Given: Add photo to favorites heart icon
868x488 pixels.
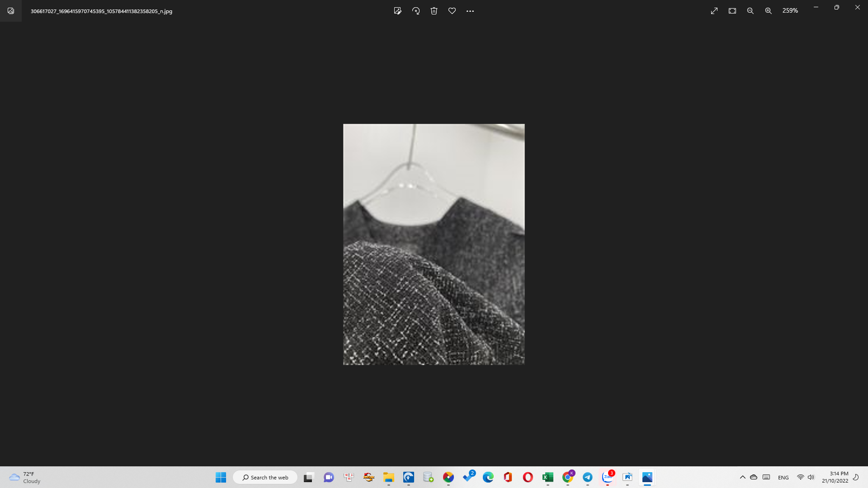Looking at the screenshot, I should tap(452, 11).
